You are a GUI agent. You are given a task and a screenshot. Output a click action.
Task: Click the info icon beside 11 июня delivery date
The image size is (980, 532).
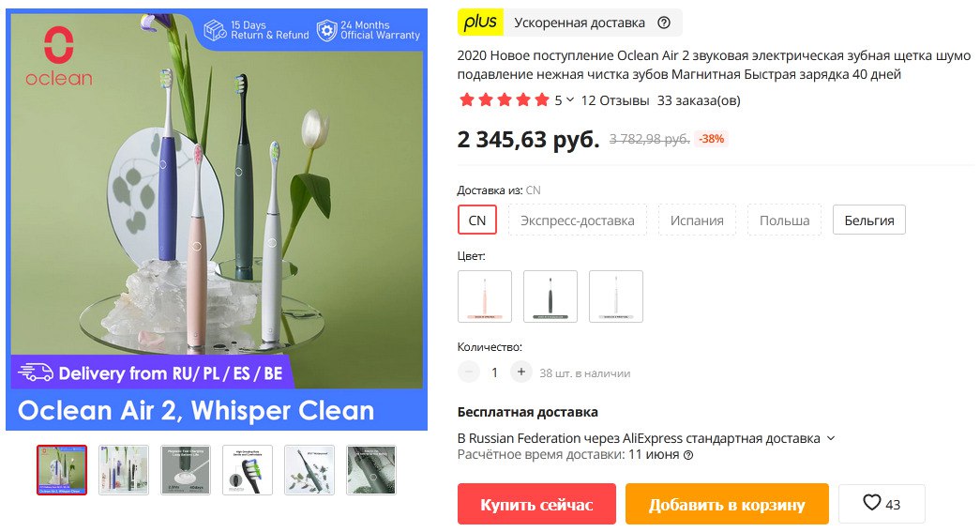(x=688, y=455)
